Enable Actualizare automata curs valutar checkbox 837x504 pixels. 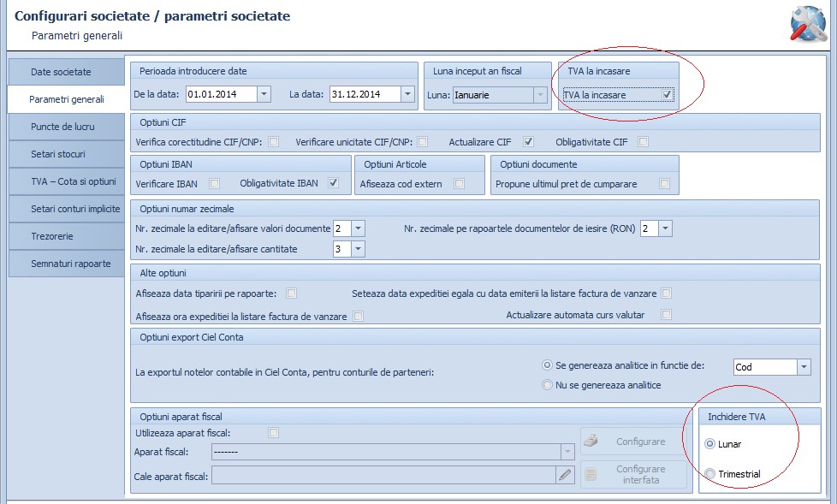[666, 314]
